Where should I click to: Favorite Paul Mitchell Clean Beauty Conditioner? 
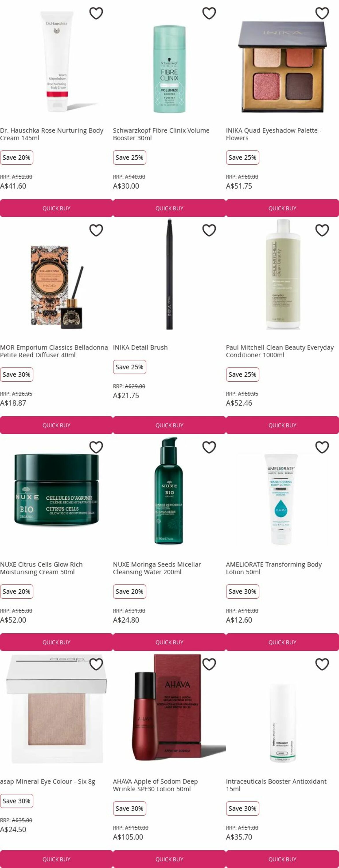[x=322, y=230]
